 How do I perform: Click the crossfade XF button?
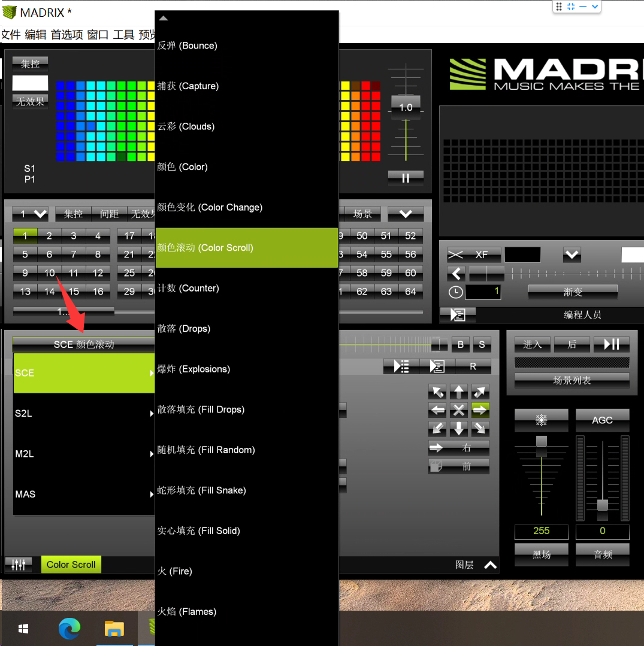click(x=474, y=254)
